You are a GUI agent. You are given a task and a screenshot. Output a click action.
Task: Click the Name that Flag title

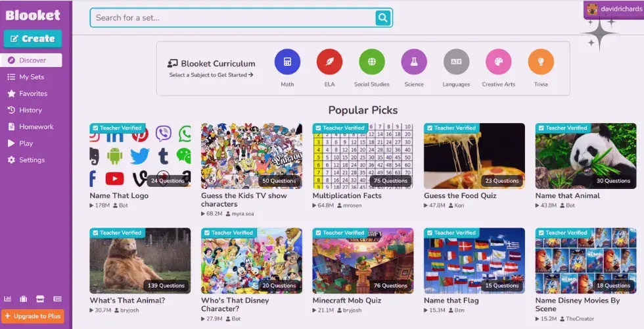451,301
